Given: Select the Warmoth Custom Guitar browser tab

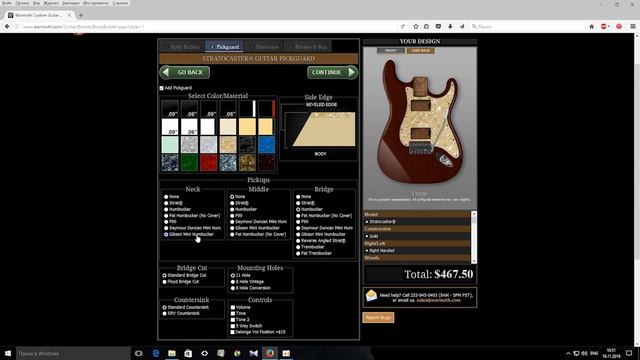Looking at the screenshot, I should pyautogui.click(x=38, y=15).
